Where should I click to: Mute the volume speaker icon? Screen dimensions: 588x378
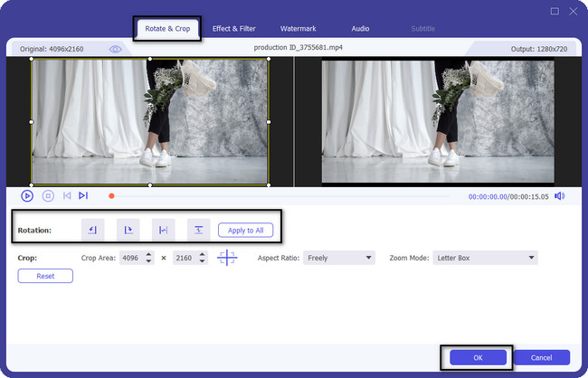pos(559,196)
